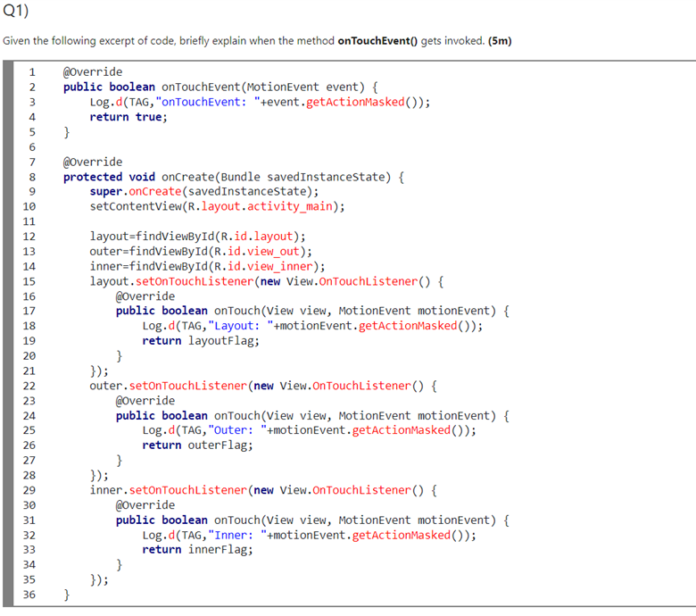696x616 pixels.
Task: Click the "onTouchEvent: " string literal on line 3
Action: point(208,102)
